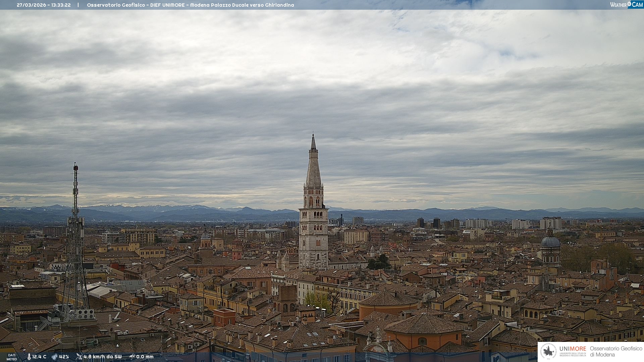Open the DATI METEO label
The width and height of the screenshot is (644, 362).
click(12, 357)
